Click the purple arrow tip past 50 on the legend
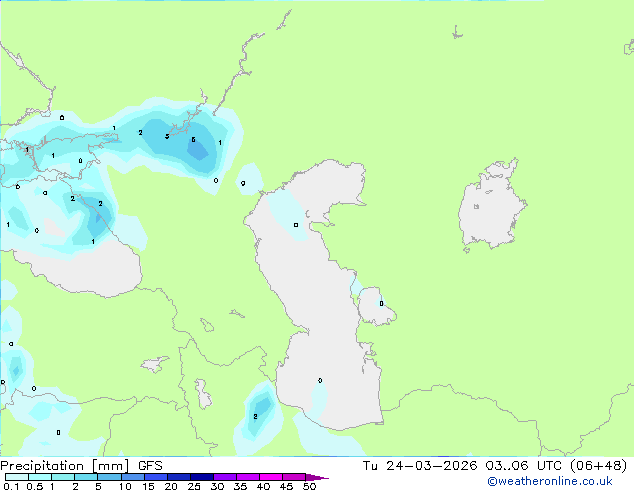 317,477
